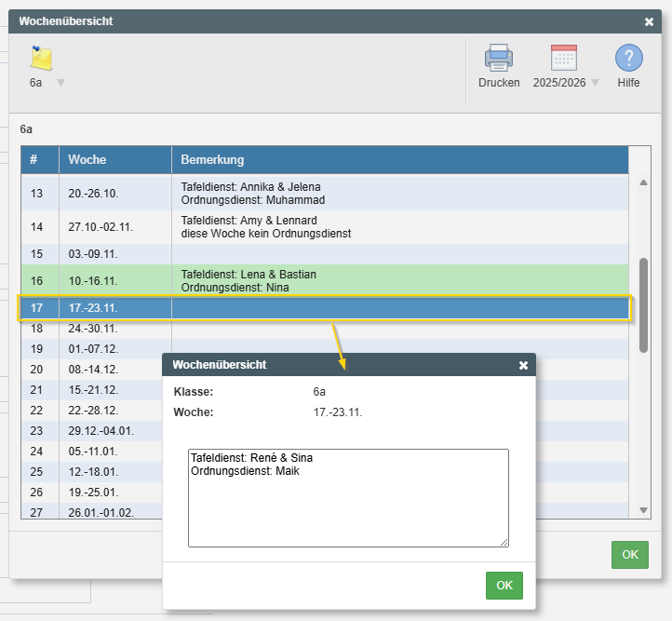Click the Drucken printer icon

[x=499, y=59]
